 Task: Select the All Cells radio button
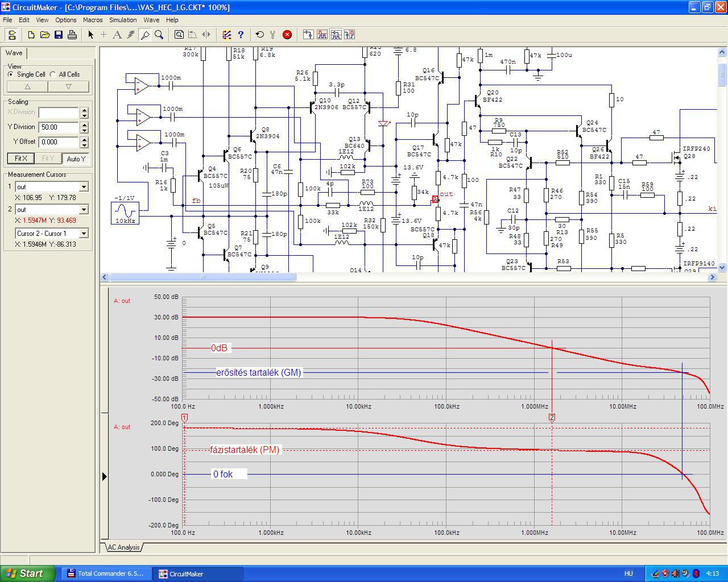click(x=53, y=74)
